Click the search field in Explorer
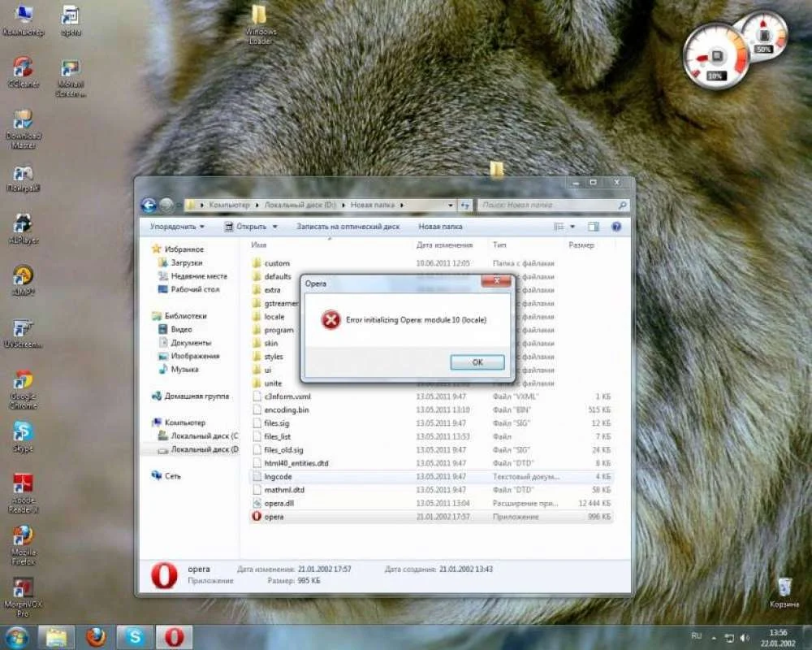This screenshot has width=812, height=650. tap(553, 206)
